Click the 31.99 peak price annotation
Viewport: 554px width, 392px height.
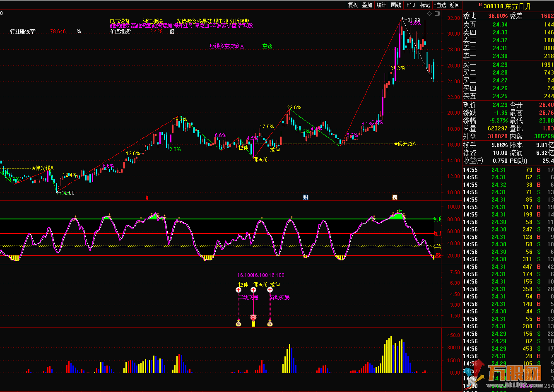(x=414, y=20)
